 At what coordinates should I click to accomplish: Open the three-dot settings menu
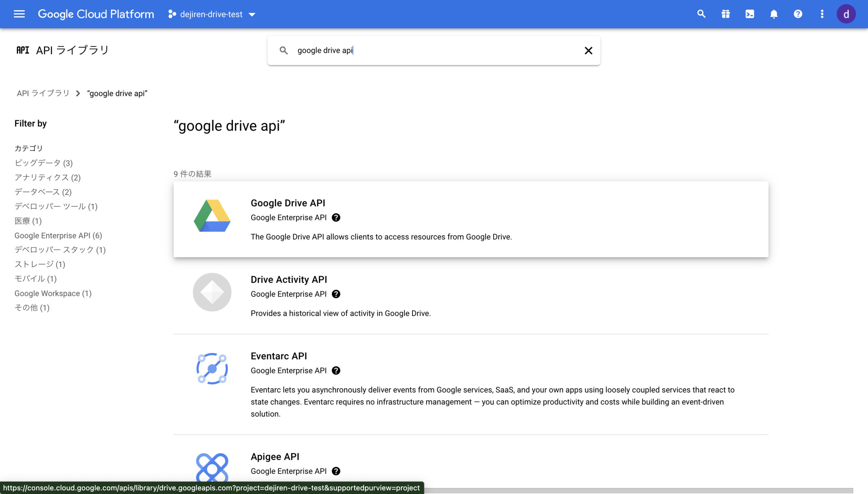[x=822, y=14]
